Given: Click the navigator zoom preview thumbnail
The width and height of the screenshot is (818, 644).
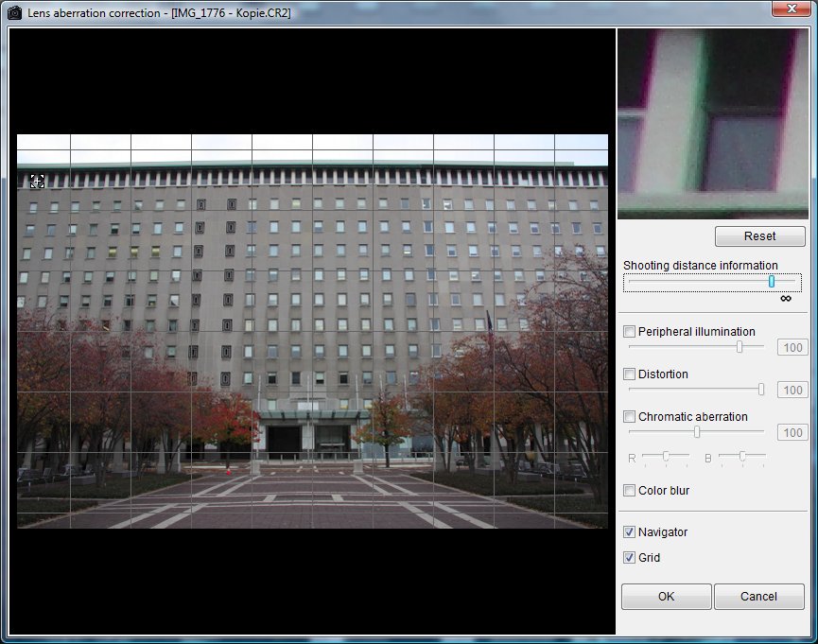Looking at the screenshot, I should (x=711, y=124).
